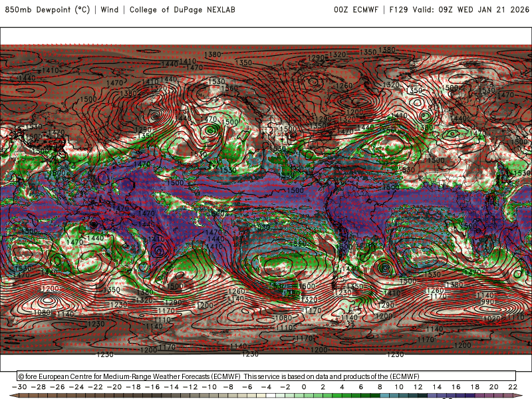The width and height of the screenshot is (532, 399).
Task: Click the '-12' value on the color scale
Action: [x=190, y=387]
